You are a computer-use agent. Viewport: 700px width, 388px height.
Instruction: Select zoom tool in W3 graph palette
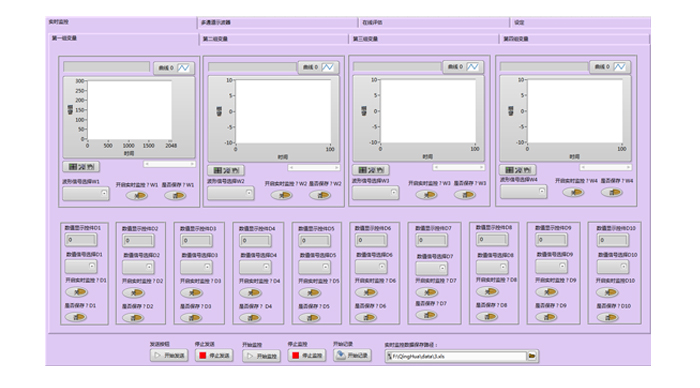tap(372, 170)
